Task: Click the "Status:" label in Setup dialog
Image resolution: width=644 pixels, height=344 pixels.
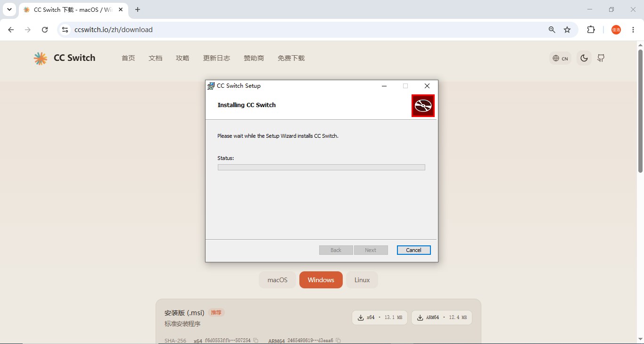Action: pos(226,158)
